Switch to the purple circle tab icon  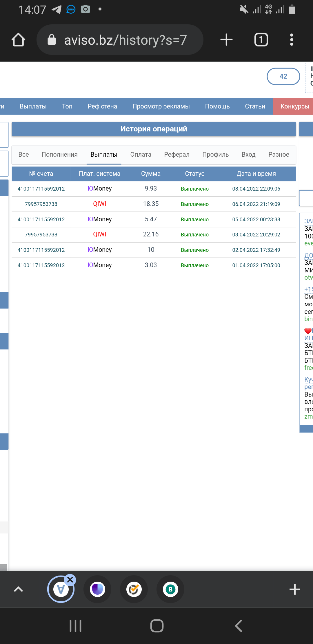(x=97, y=589)
